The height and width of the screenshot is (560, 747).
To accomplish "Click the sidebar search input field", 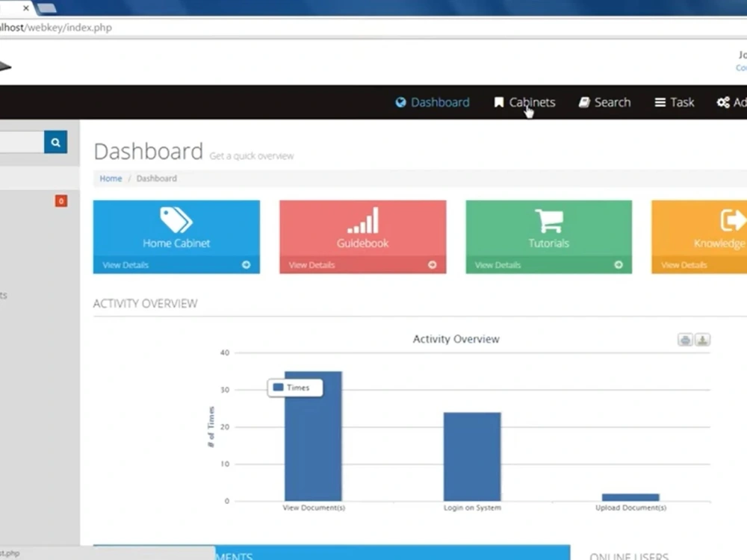I will pos(22,142).
